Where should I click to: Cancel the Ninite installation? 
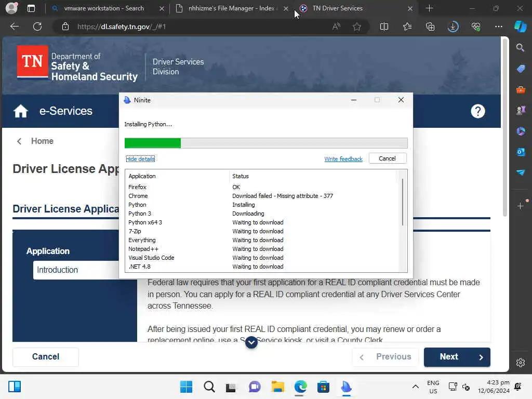[x=387, y=158]
